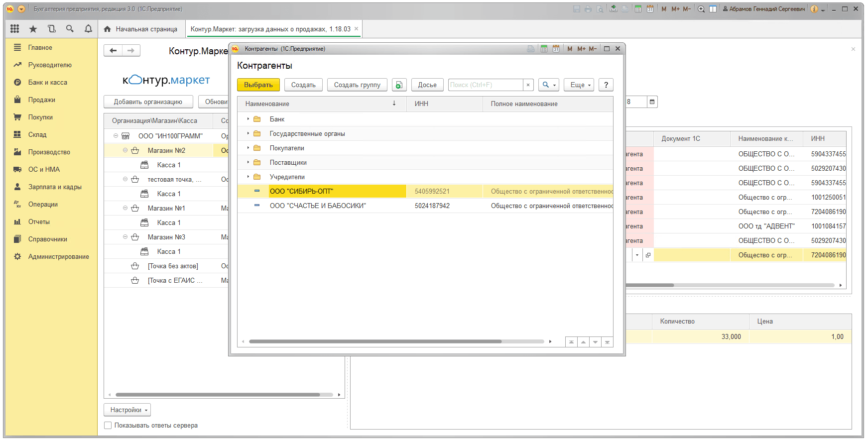Click horizontal scrollbar of right documents table
This screenshot has height=441, width=868.
(649, 285)
